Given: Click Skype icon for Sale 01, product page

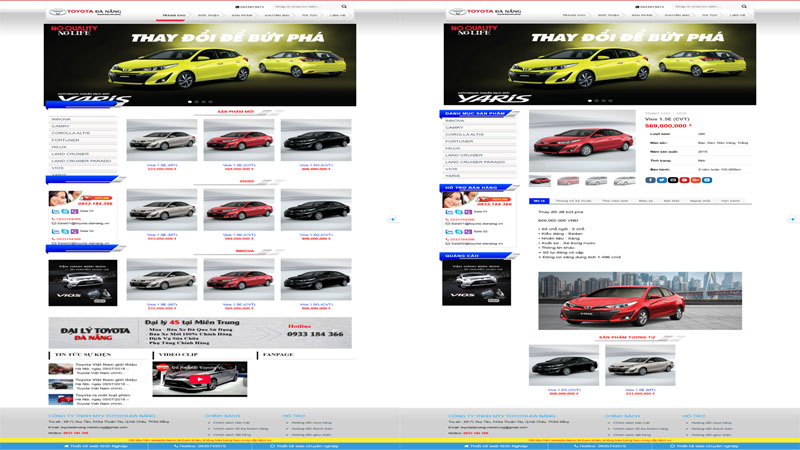Looking at the screenshot, I should (x=459, y=212).
